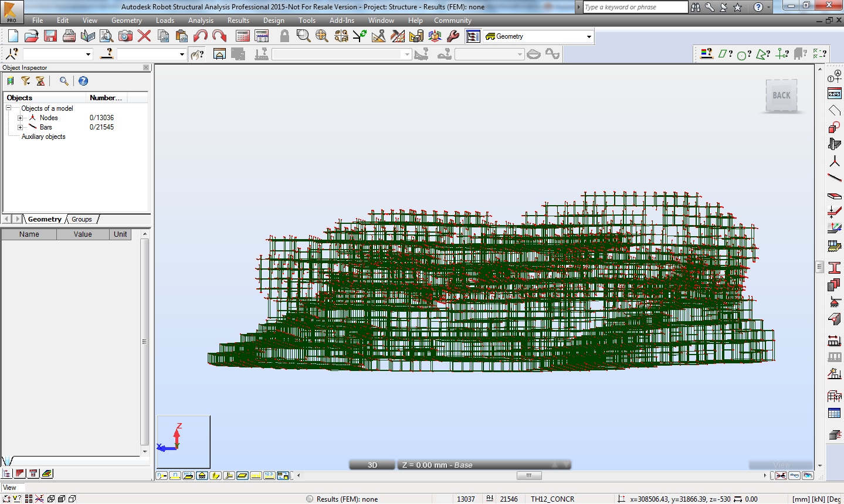The width and height of the screenshot is (844, 504).
Task: Open job preferences wrench icon
Action: tap(453, 36)
